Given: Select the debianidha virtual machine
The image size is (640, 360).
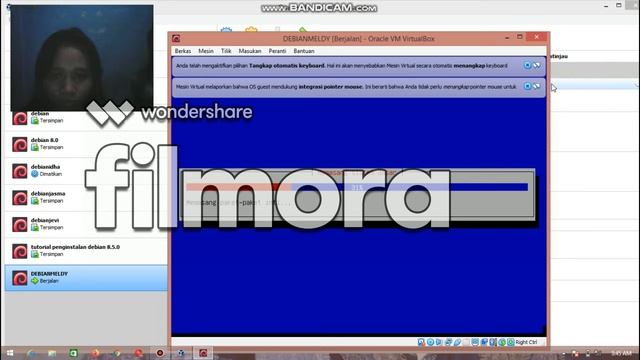Looking at the screenshot, I should [86, 171].
